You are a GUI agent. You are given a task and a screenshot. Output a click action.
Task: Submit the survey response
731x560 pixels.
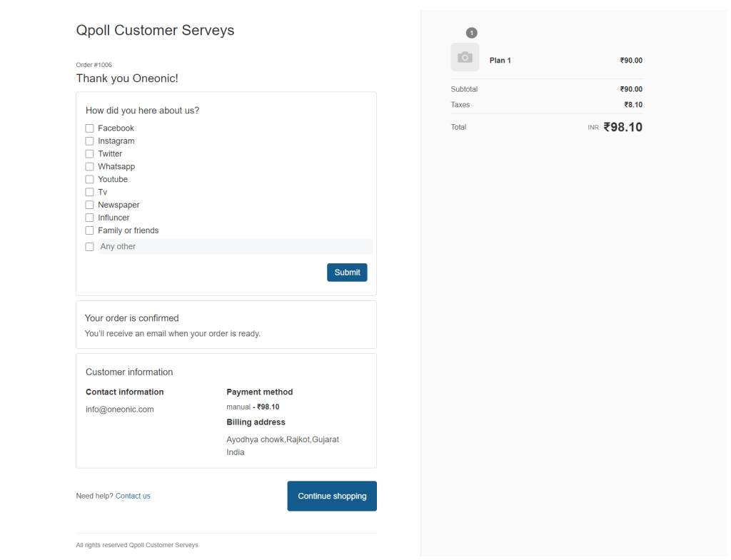[347, 273]
